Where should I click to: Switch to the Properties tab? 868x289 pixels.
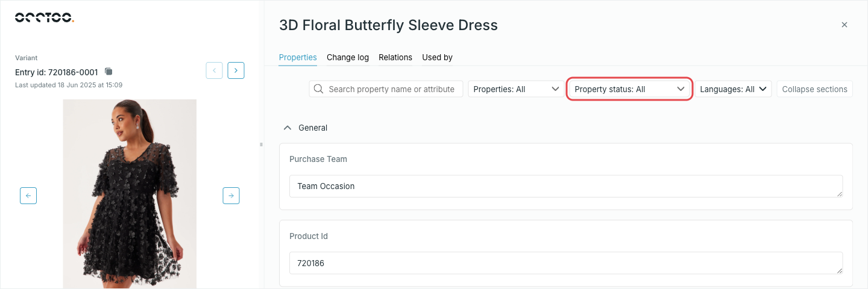pos(298,57)
